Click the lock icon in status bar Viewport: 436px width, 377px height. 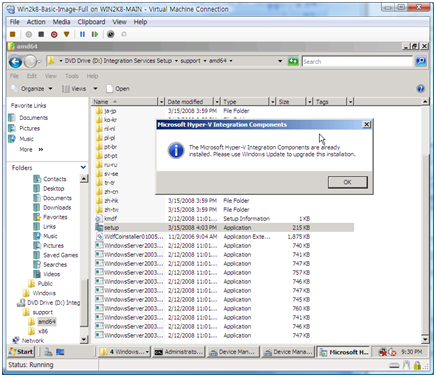[417, 366]
